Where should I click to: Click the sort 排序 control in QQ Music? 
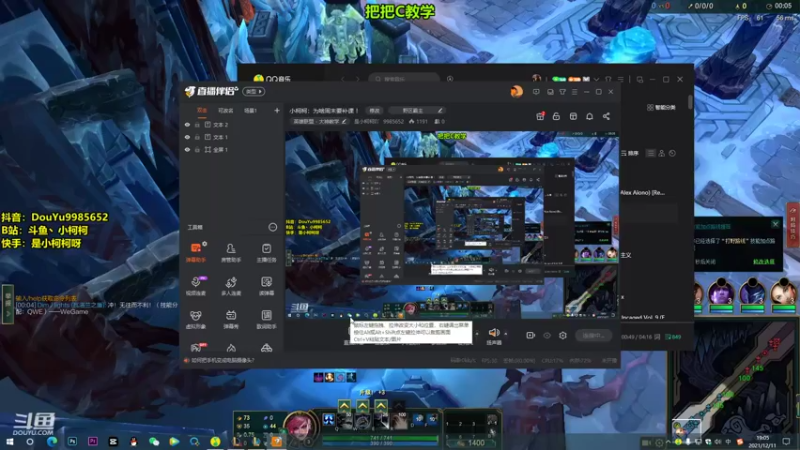[x=630, y=153]
